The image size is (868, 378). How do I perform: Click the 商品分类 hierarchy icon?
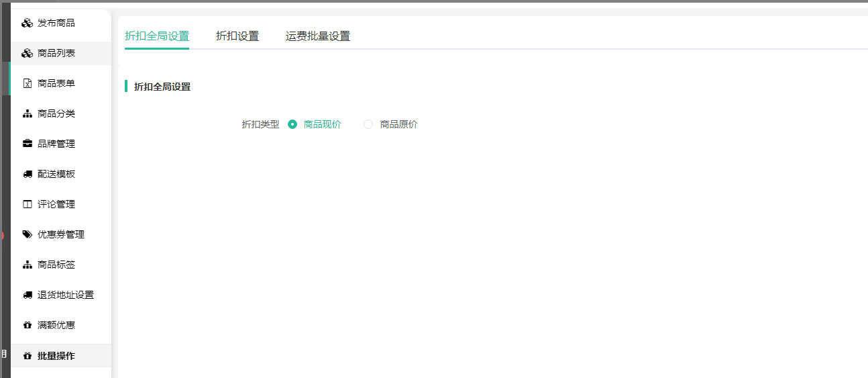click(28, 114)
